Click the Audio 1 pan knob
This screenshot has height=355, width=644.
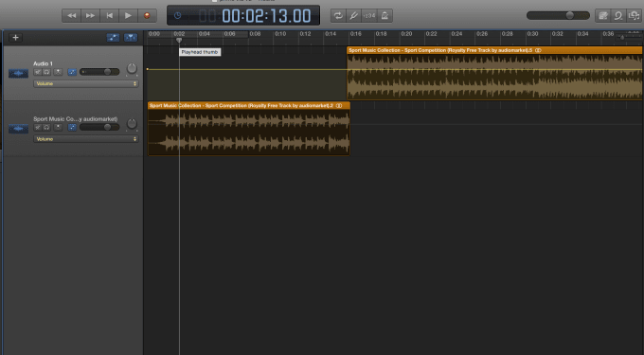pos(132,68)
